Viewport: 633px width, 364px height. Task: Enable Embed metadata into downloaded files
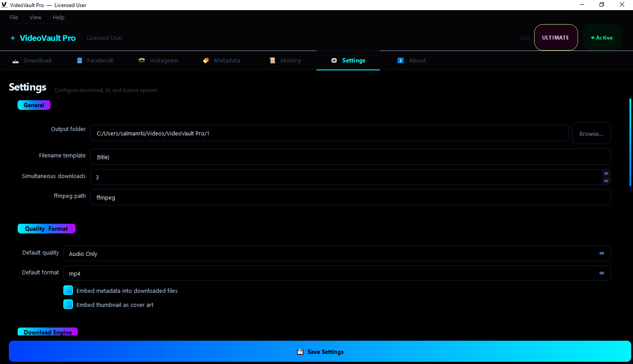point(68,290)
